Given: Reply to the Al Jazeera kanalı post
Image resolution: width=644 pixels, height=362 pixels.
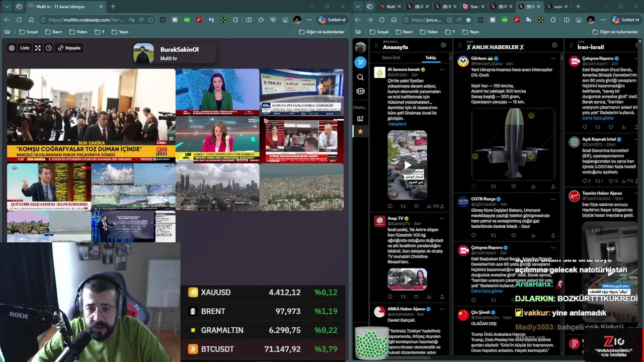Looking at the screenshot, I should 390,206.
